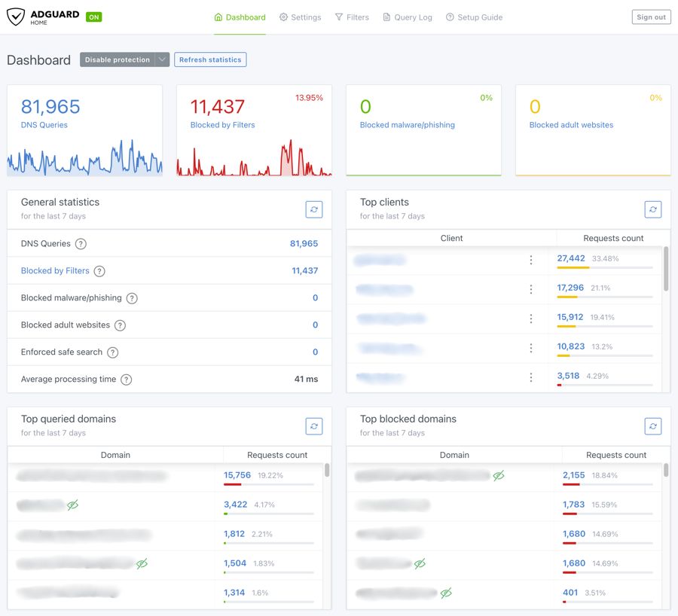Click Domain header in Top queried domains
This screenshot has width=678, height=616.
[115, 455]
